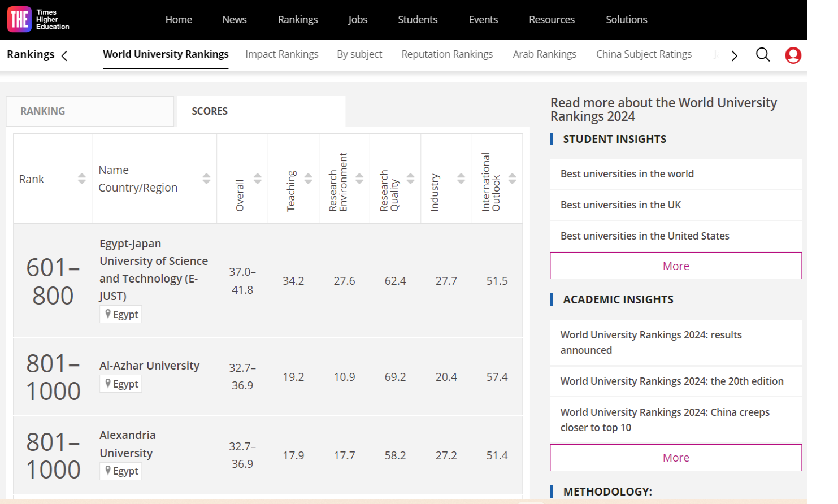Click the Egypt tag under E-JUST
The height and width of the screenshot is (504, 838).
coord(121,314)
